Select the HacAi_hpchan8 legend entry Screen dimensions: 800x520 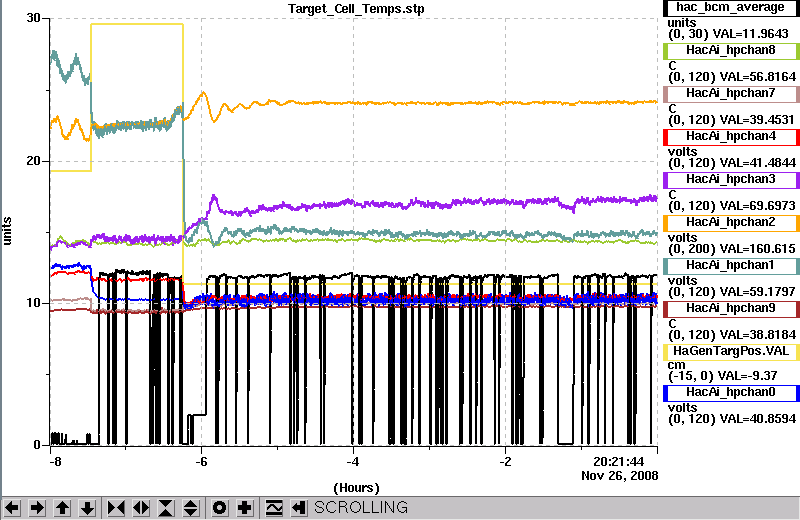(731, 51)
